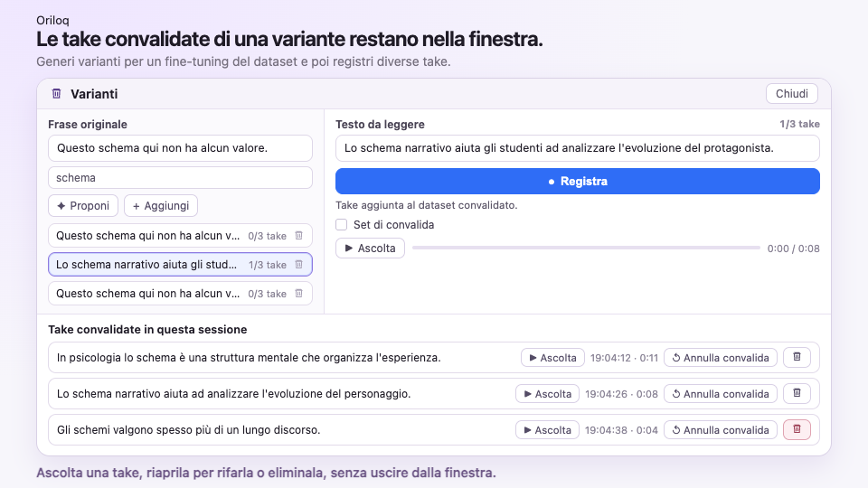Click the timestamp '19:04:12 · 0:11'
868x488 pixels.
624,358
